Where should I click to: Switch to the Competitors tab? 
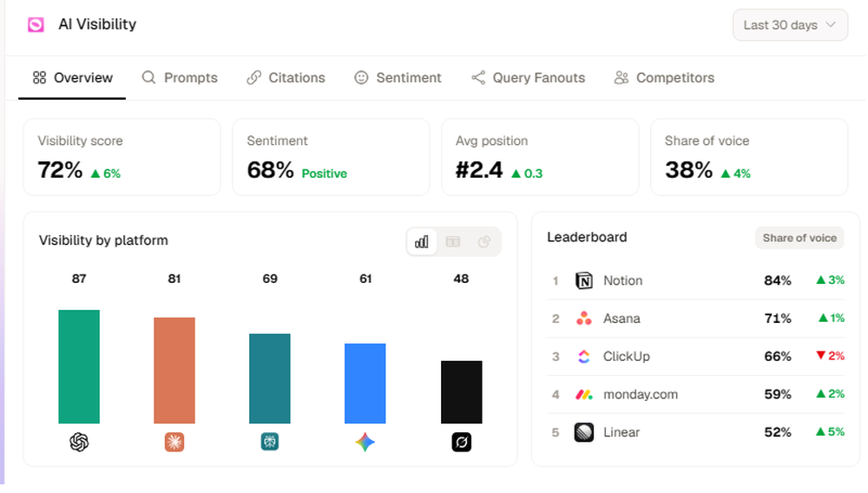point(664,78)
